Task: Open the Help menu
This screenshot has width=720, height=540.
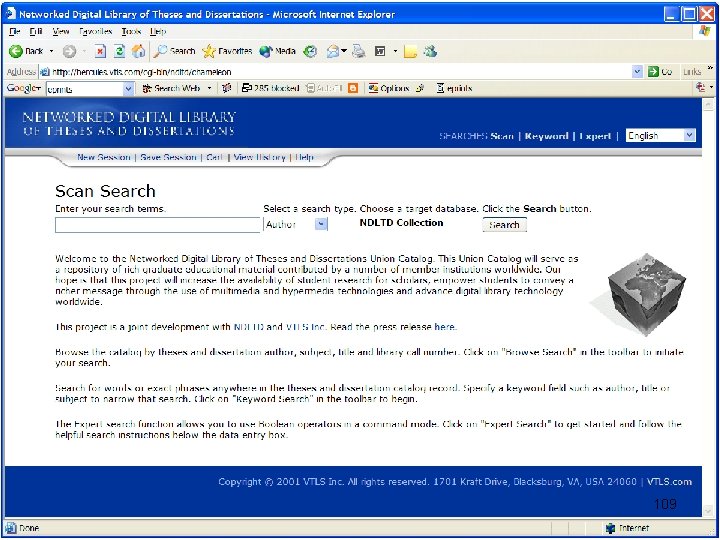Action: (158, 31)
